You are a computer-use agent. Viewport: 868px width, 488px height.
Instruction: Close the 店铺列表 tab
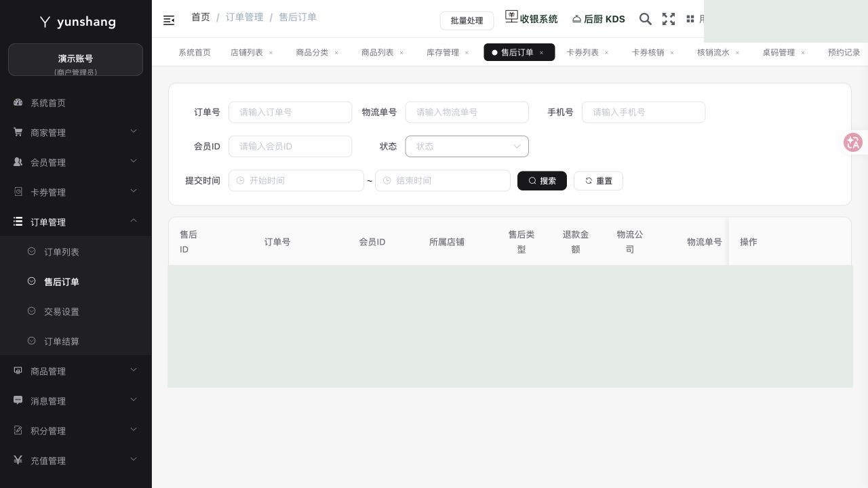click(271, 52)
